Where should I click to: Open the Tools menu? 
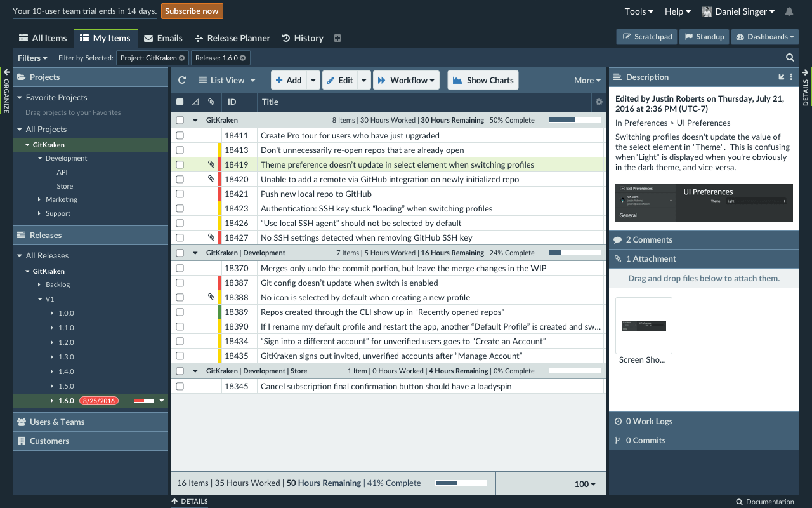pyautogui.click(x=639, y=11)
